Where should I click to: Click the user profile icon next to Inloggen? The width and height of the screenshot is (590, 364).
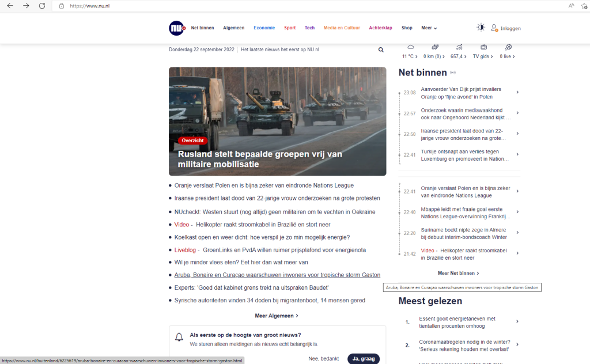tap(494, 28)
